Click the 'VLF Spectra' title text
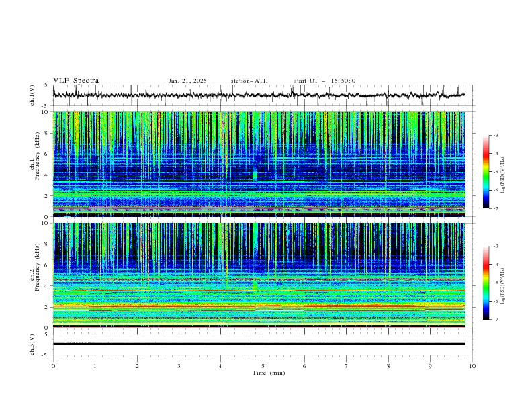Image resolution: width=532 pixels, height=411 pixels. click(76, 81)
